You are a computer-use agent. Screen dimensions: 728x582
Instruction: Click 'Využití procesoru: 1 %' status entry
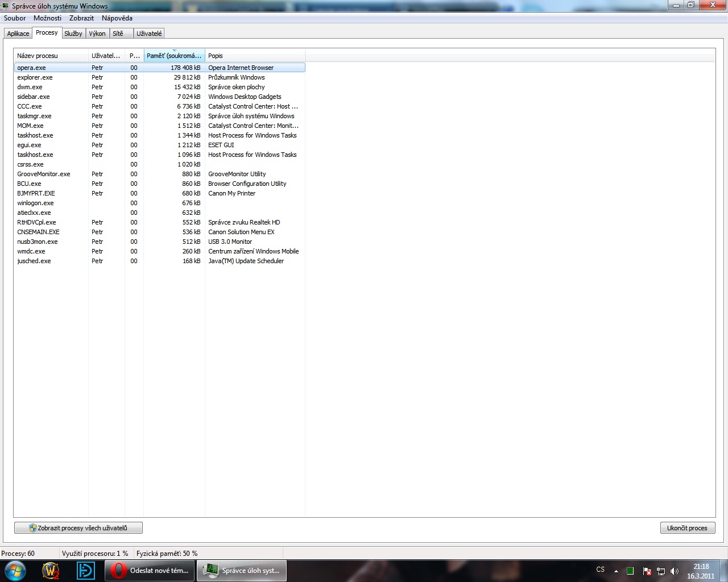coord(95,554)
